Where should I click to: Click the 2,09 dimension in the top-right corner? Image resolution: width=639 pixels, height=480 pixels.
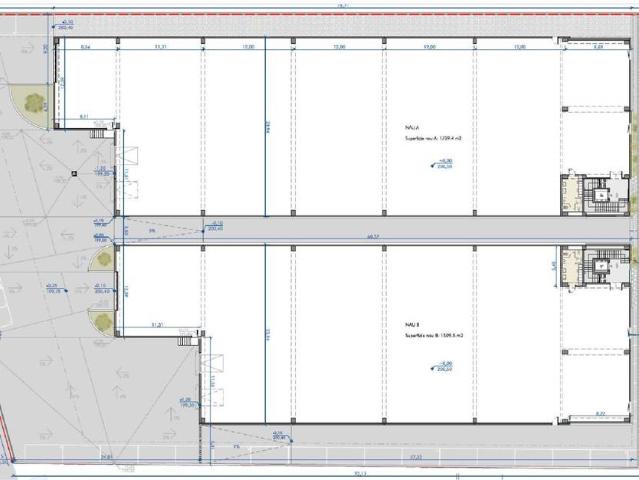(599, 47)
